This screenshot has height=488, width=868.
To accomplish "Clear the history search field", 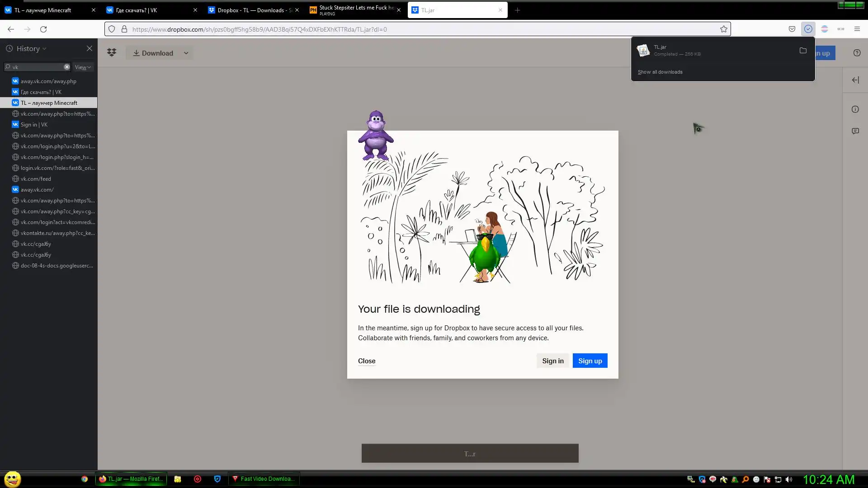I will (x=67, y=67).
